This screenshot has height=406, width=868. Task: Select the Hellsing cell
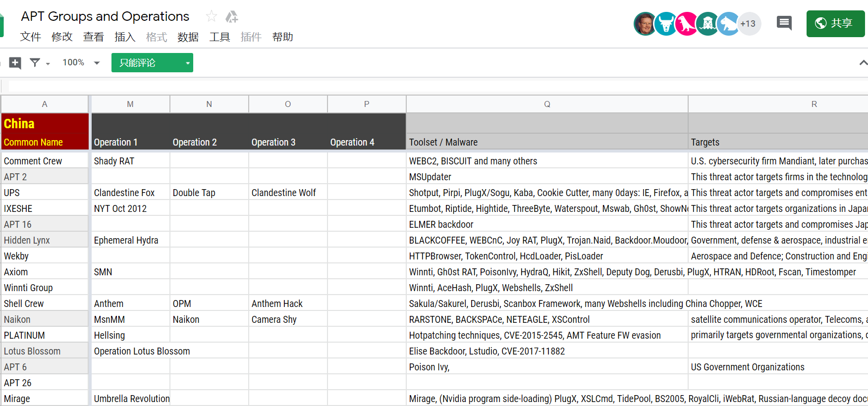(x=130, y=335)
